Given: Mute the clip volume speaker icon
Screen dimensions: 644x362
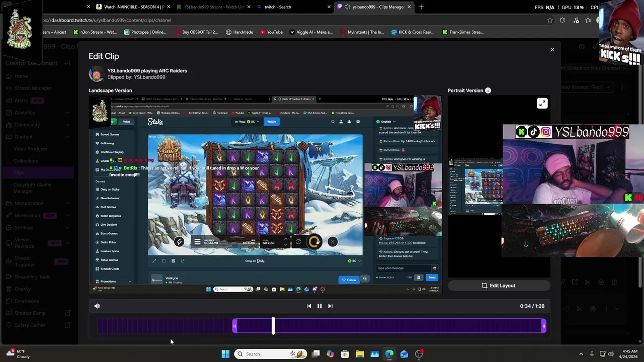Looking at the screenshot, I should tap(97, 306).
